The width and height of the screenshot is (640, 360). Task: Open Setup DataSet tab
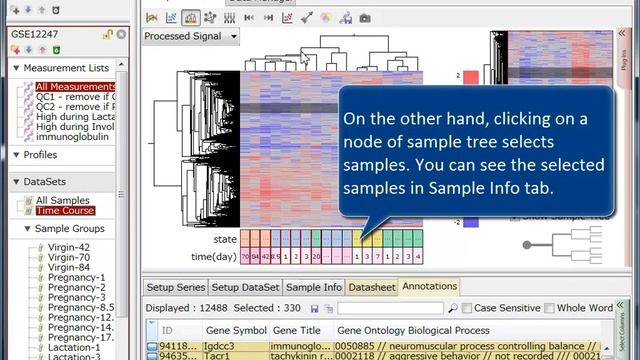(x=245, y=287)
